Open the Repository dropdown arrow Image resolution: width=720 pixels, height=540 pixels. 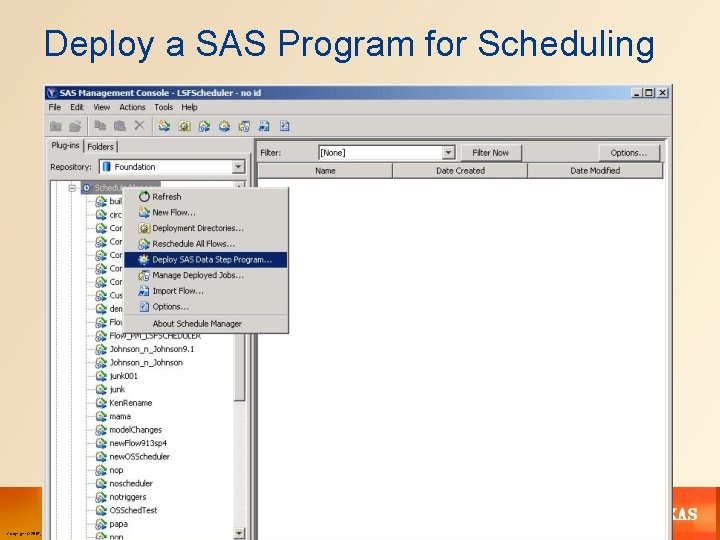(x=238, y=167)
